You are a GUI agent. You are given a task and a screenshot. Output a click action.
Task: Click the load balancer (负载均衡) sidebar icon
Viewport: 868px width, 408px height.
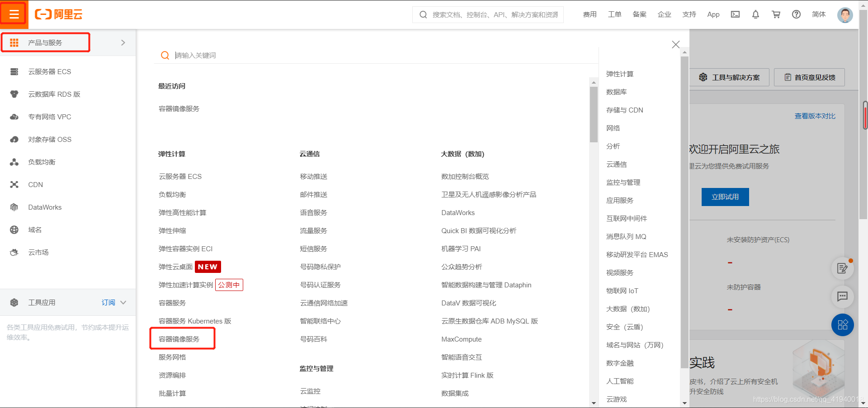click(x=14, y=162)
